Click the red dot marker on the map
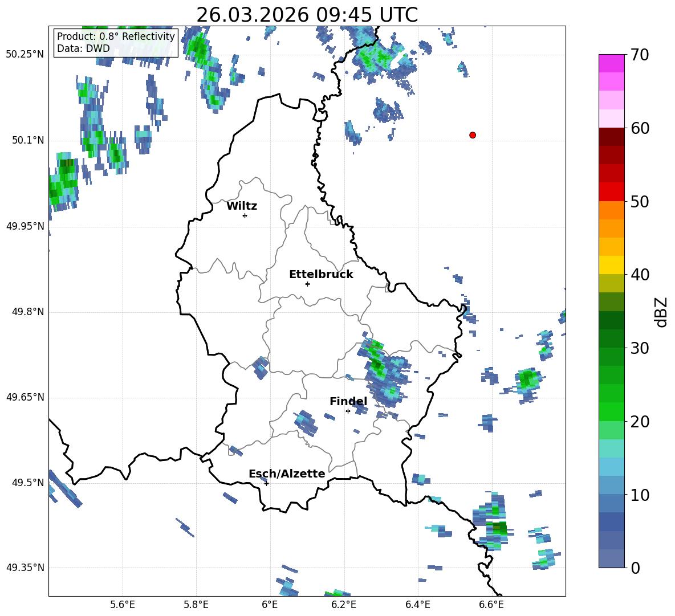 tap(472, 135)
